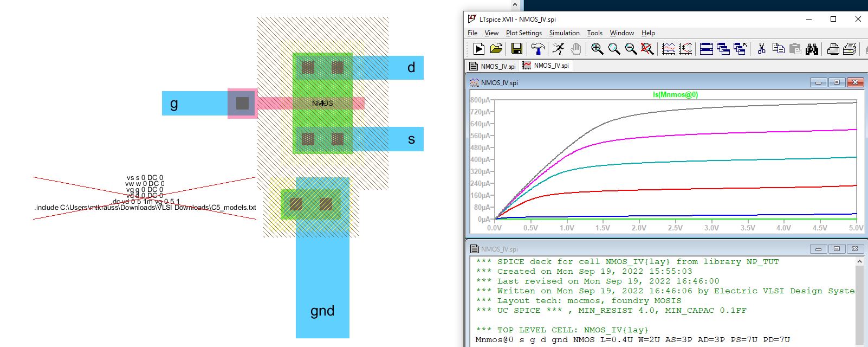Open the File menu
Viewport: 868px width, 347px height.
tap(472, 33)
